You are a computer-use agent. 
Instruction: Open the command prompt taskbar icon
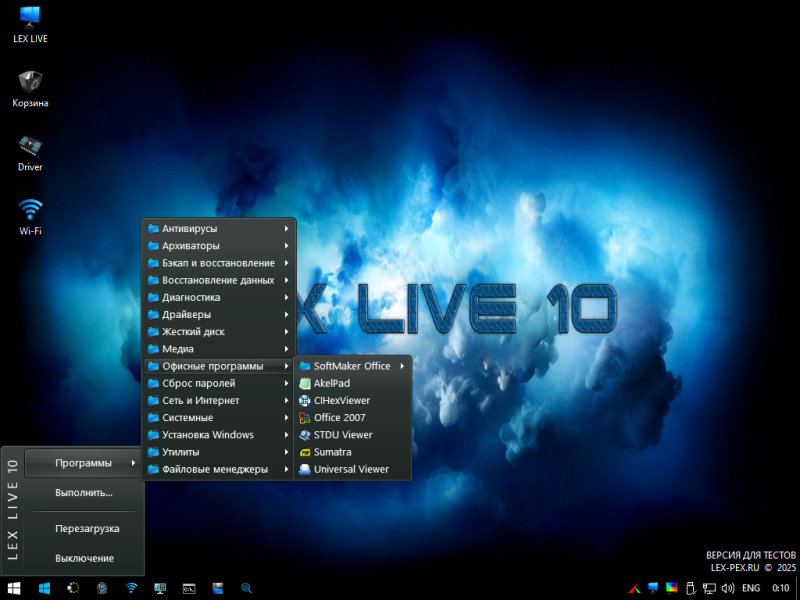(188, 588)
